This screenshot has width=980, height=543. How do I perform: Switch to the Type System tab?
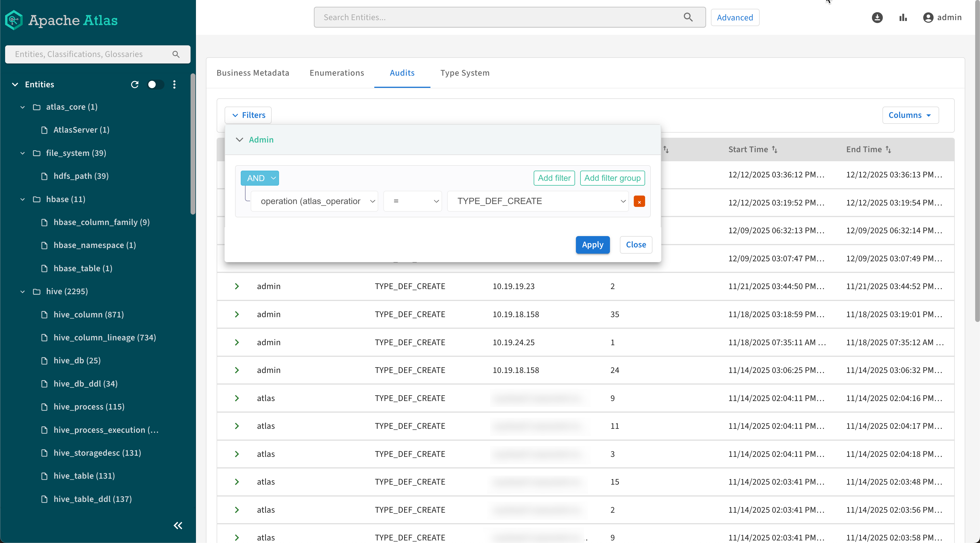coord(464,73)
